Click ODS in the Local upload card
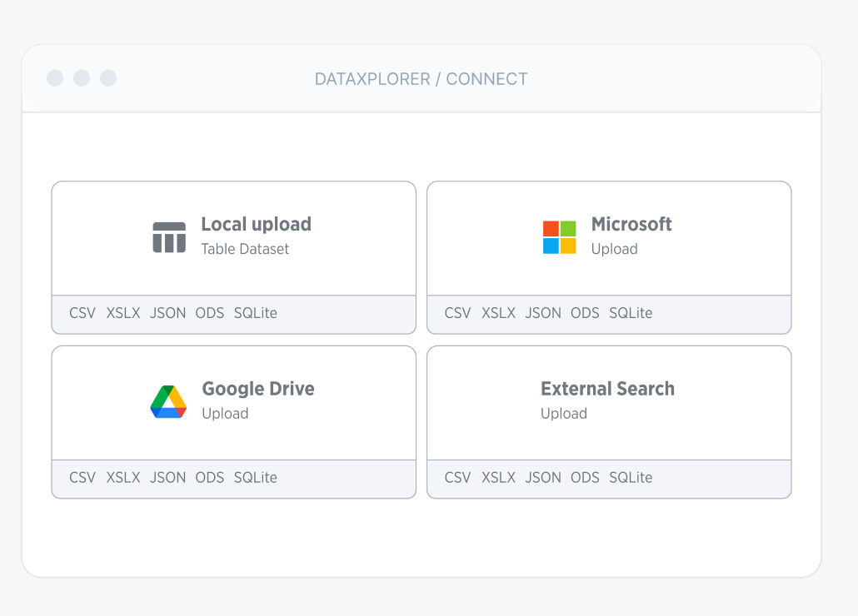Screen dimensions: 858x616 point(210,313)
